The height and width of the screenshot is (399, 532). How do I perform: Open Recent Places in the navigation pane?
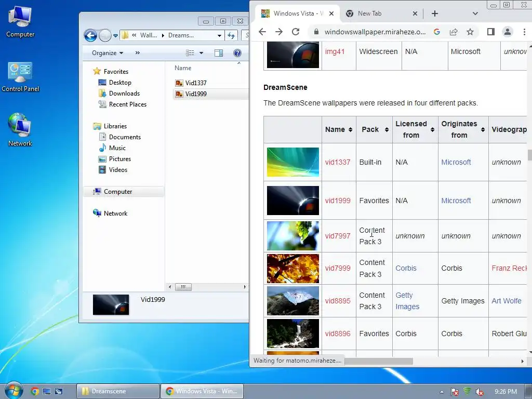pos(128,104)
